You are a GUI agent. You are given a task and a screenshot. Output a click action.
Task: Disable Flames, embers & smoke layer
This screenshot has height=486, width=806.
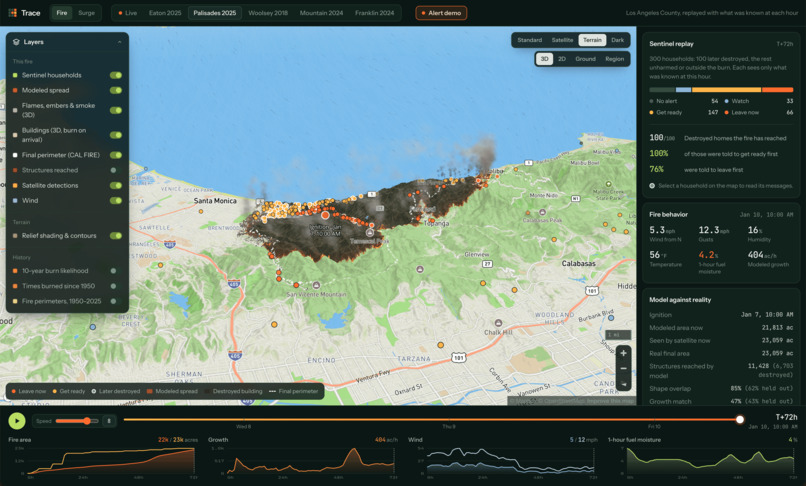click(116, 110)
